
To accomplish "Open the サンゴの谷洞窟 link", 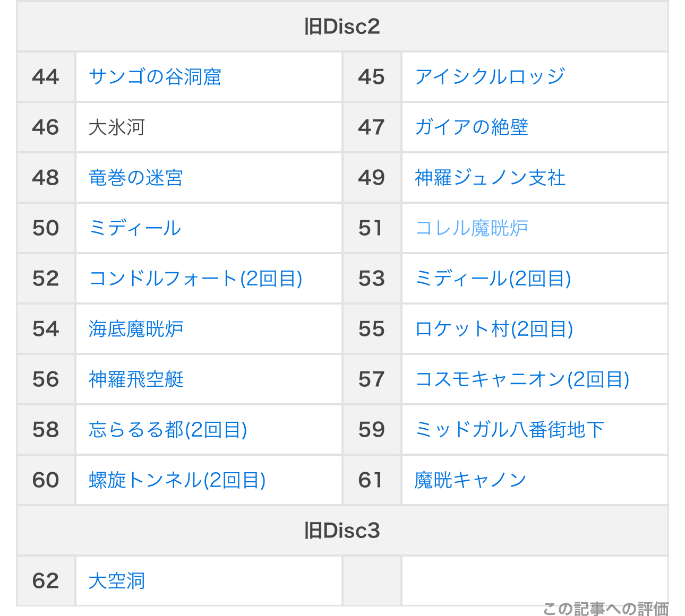I will click(x=155, y=77).
